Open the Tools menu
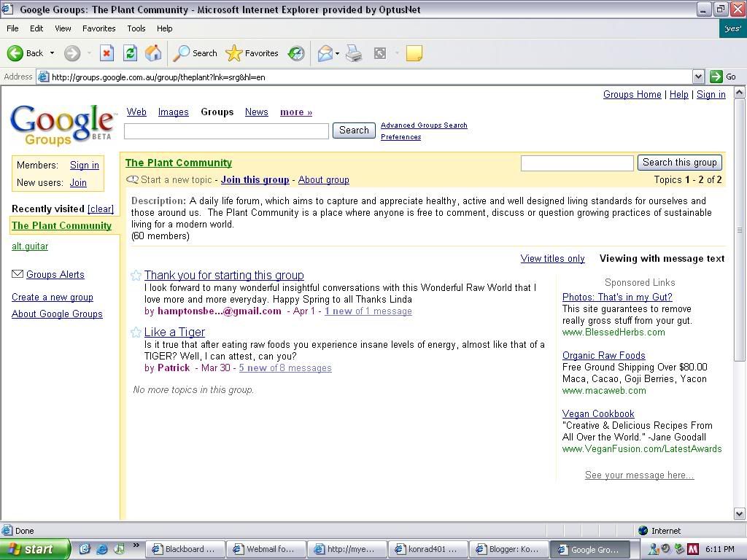747x560 pixels. tap(136, 28)
